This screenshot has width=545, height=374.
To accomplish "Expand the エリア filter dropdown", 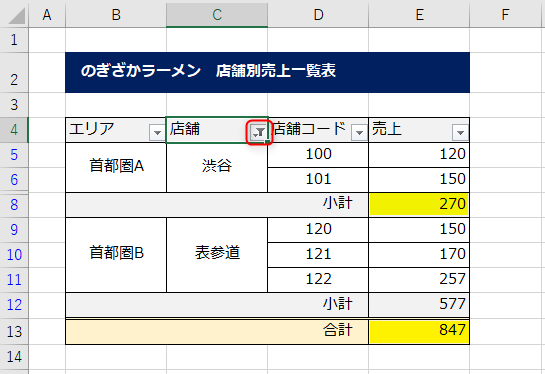I will [x=157, y=132].
